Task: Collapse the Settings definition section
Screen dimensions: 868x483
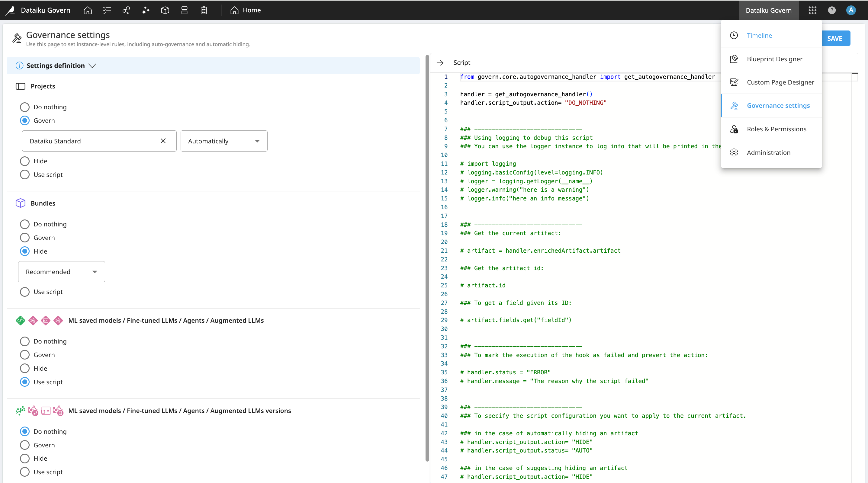Action: coord(93,66)
